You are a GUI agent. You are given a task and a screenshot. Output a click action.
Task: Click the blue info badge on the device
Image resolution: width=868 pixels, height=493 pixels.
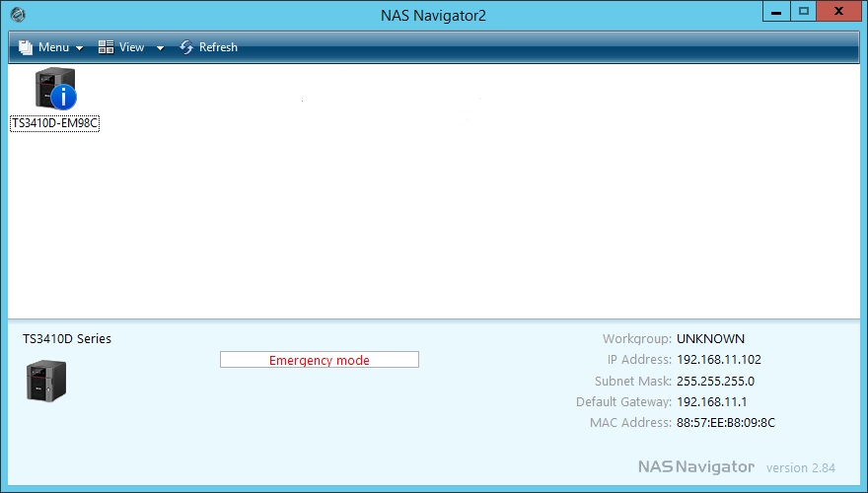pos(64,97)
